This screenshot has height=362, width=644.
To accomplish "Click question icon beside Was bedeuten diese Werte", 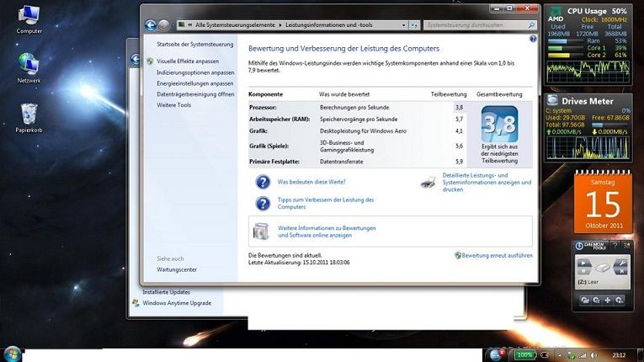I will [263, 182].
